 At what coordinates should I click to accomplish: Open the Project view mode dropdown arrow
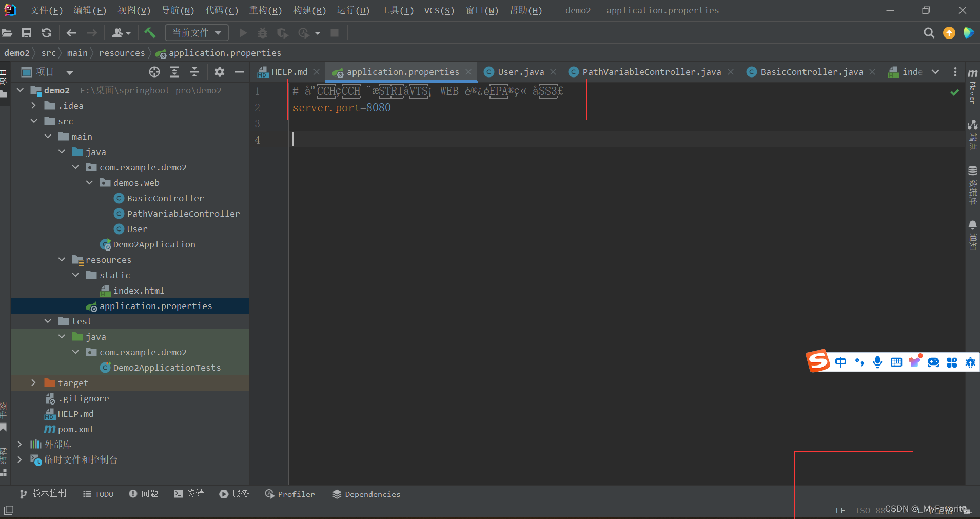[69, 72]
